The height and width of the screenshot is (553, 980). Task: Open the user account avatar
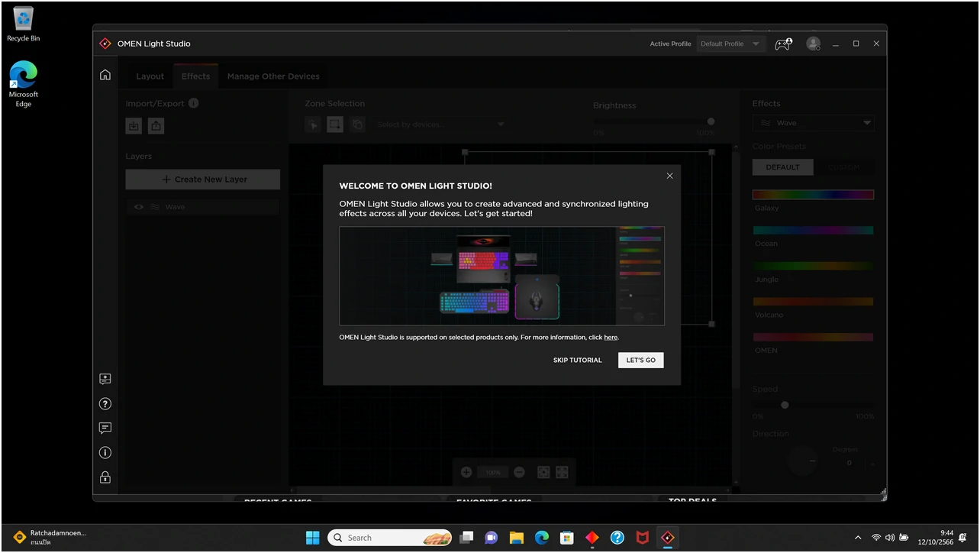pyautogui.click(x=814, y=44)
